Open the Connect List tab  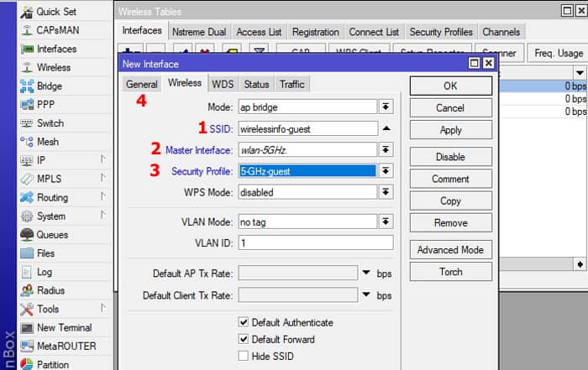click(x=374, y=32)
